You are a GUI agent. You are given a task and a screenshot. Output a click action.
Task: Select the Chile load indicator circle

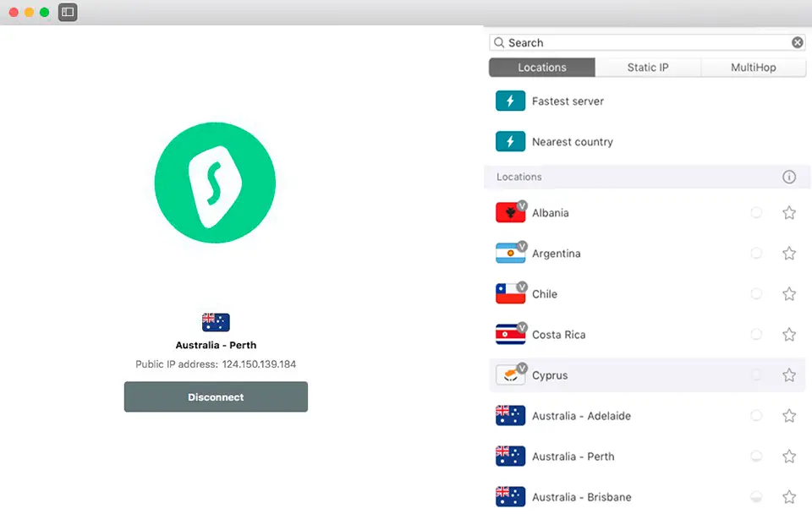click(756, 293)
